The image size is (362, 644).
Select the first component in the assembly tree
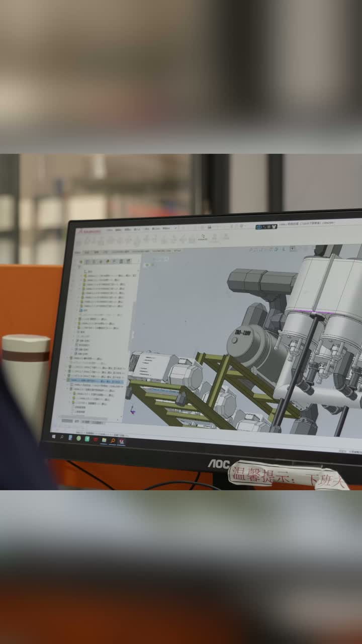(x=104, y=276)
